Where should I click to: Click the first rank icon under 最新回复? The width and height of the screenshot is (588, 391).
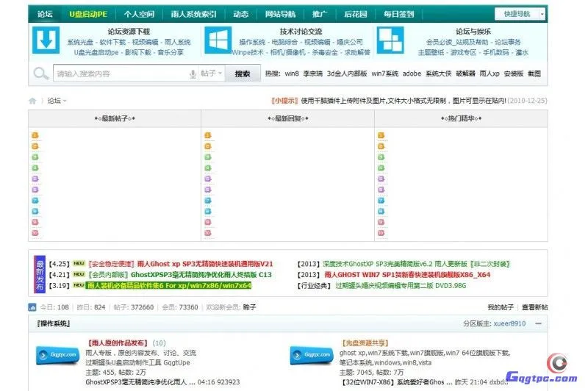coord(208,135)
